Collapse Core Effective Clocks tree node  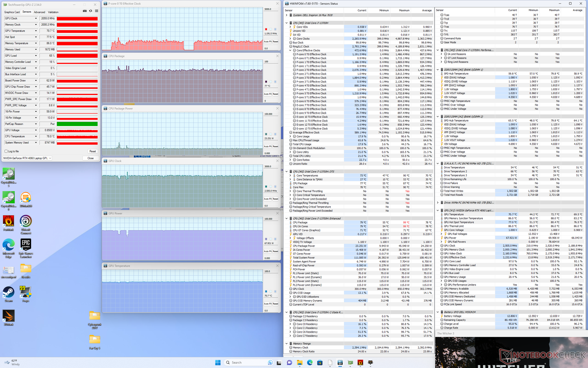point(290,50)
